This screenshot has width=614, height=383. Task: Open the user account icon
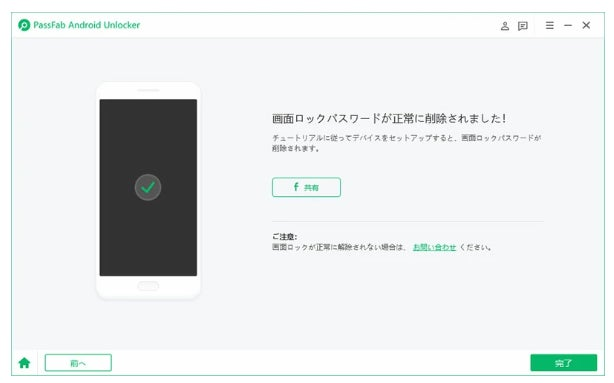[505, 26]
